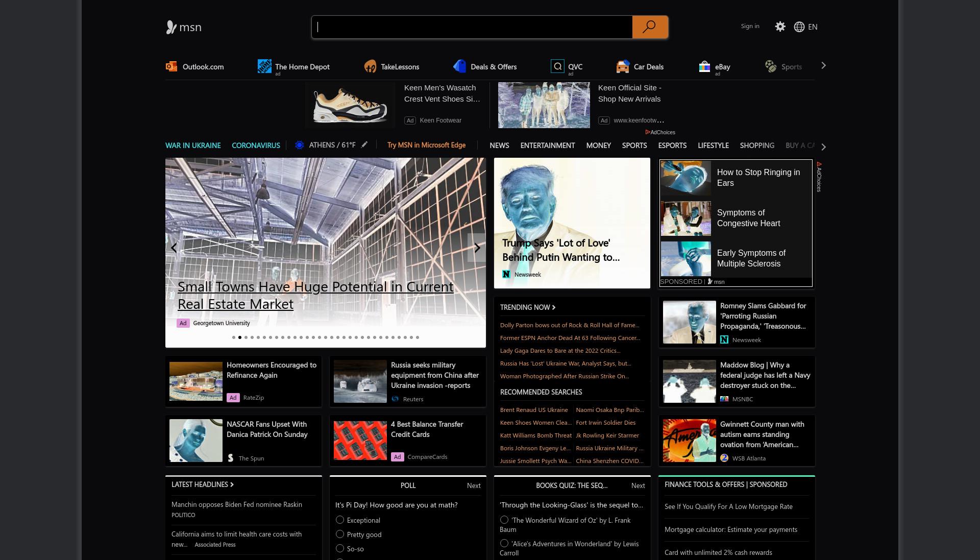
Task: Choose 'Alice's Adventures in Wonderland' quiz answer
Action: point(504,543)
